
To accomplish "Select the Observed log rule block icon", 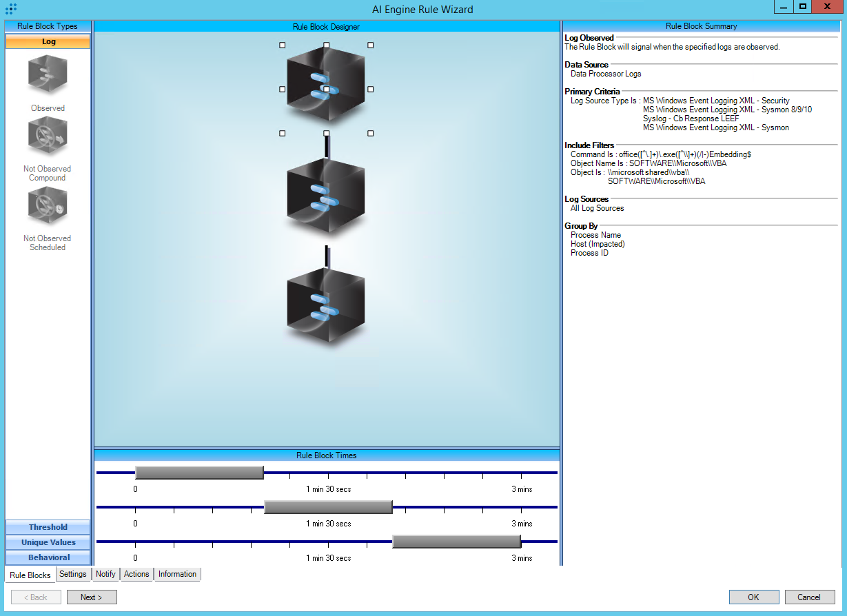I will 48,75.
